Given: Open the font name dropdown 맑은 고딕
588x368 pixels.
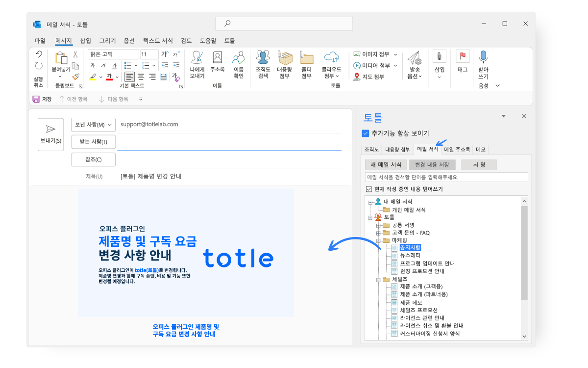Looking at the screenshot, I should [113, 54].
